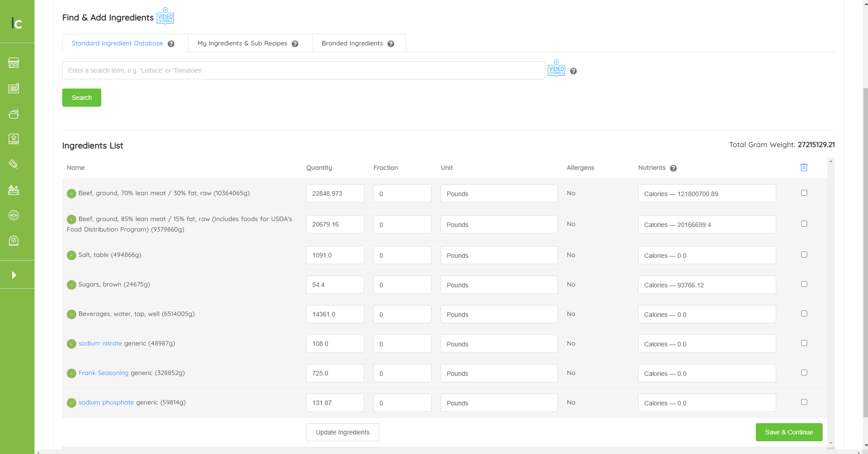Image resolution: width=868 pixels, height=454 pixels.
Task: Check the delete checkbox for Salt, table
Action: [804, 254]
